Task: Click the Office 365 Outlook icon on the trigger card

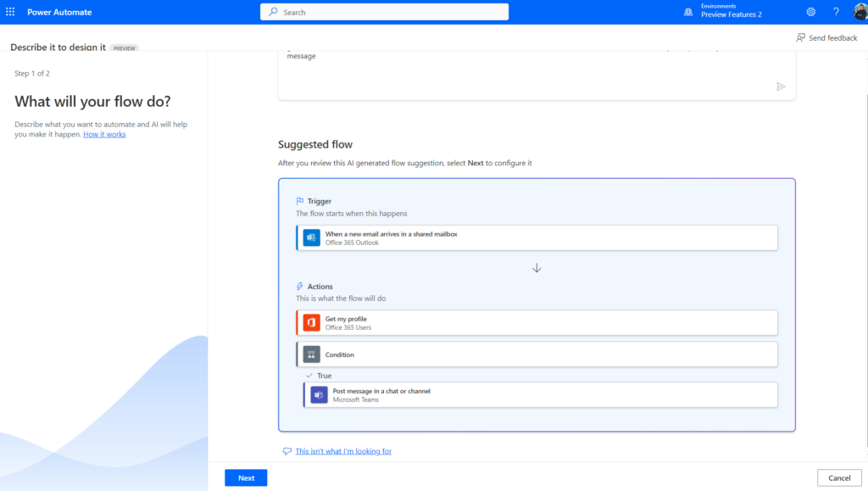Action: coord(311,237)
